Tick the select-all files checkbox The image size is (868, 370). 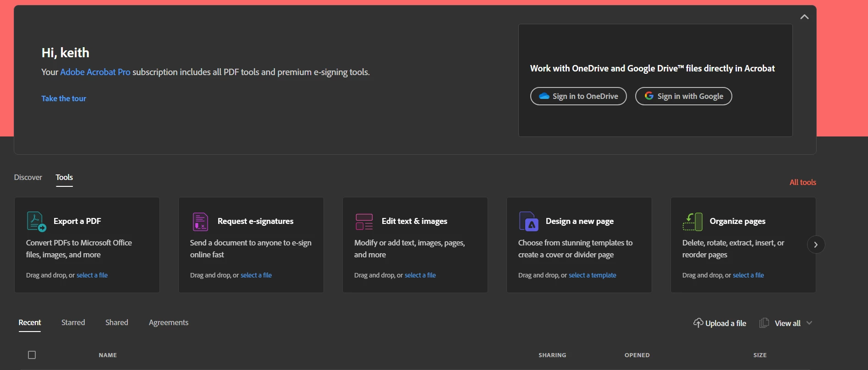tap(32, 355)
